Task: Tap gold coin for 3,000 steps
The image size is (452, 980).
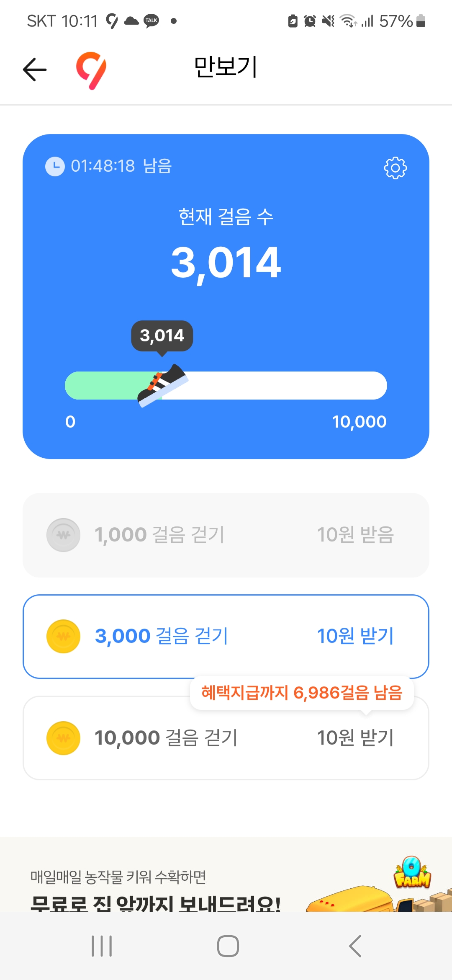Action: pyautogui.click(x=63, y=636)
